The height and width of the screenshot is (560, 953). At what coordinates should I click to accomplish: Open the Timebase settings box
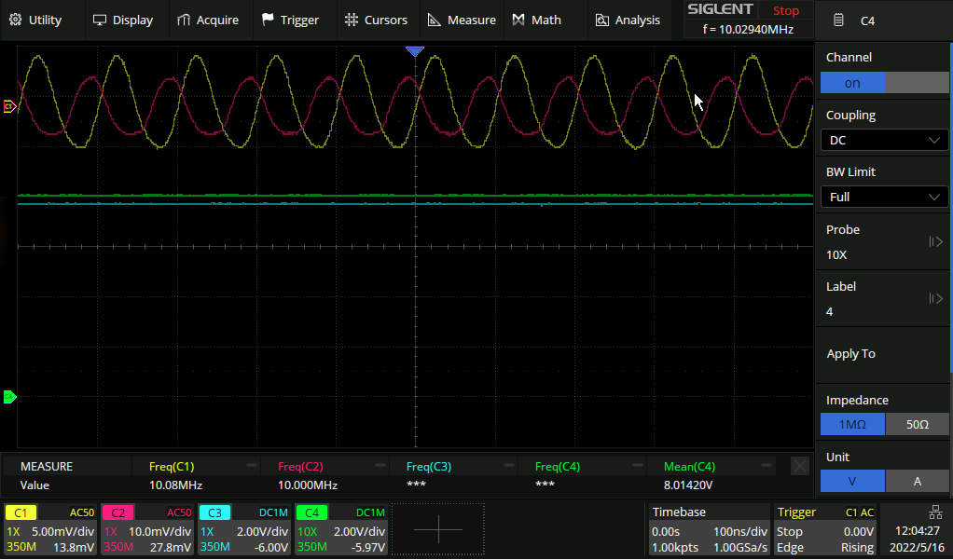(709, 529)
